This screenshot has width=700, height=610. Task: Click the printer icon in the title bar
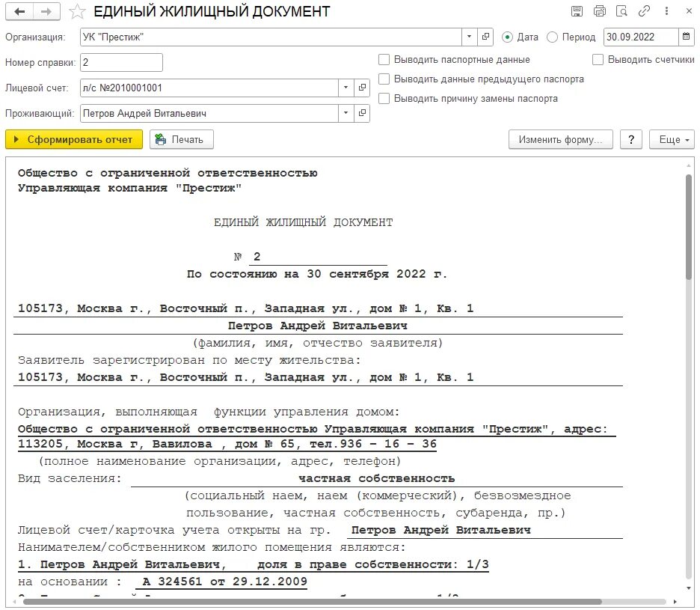[x=600, y=11]
